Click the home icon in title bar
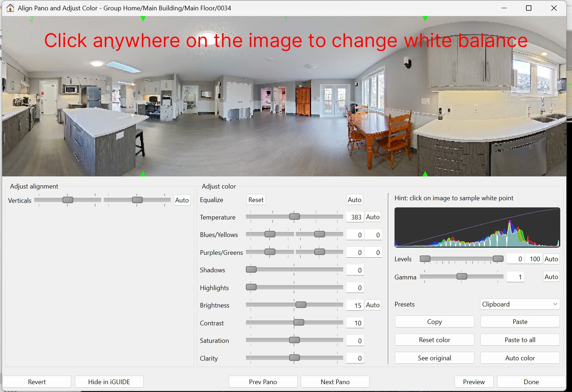The image size is (572, 392). point(10,8)
